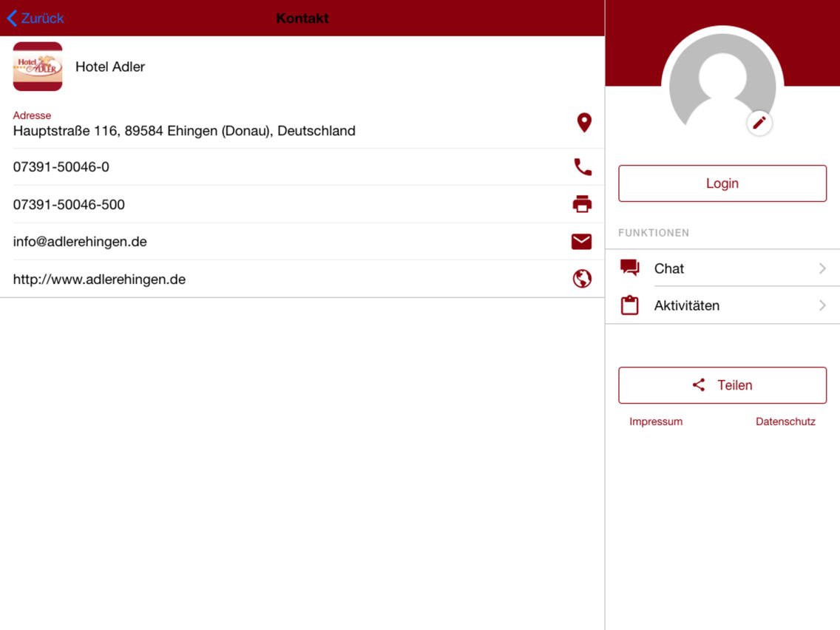Screen dimensions: 840x630
Task: Click the Aktivitäten clipboard icon
Action: click(630, 305)
